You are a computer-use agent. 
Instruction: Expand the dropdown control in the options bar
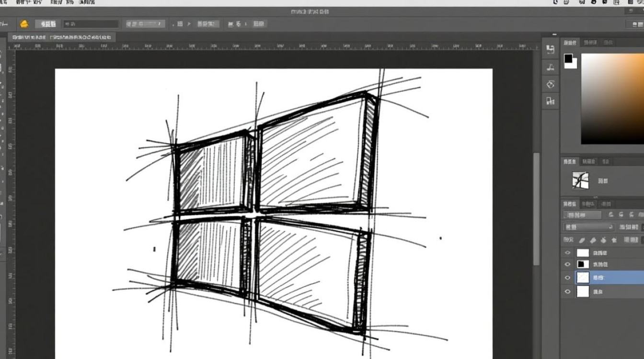[144, 23]
